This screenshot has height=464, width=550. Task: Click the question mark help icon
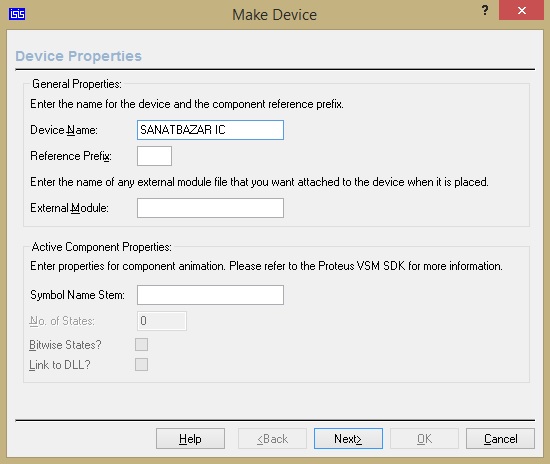[x=485, y=10]
